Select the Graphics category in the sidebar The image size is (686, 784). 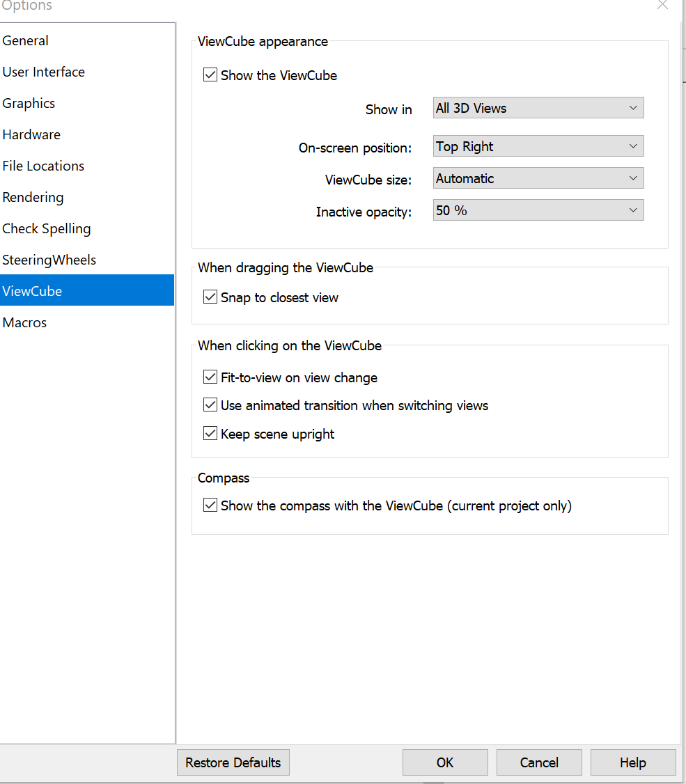[29, 103]
